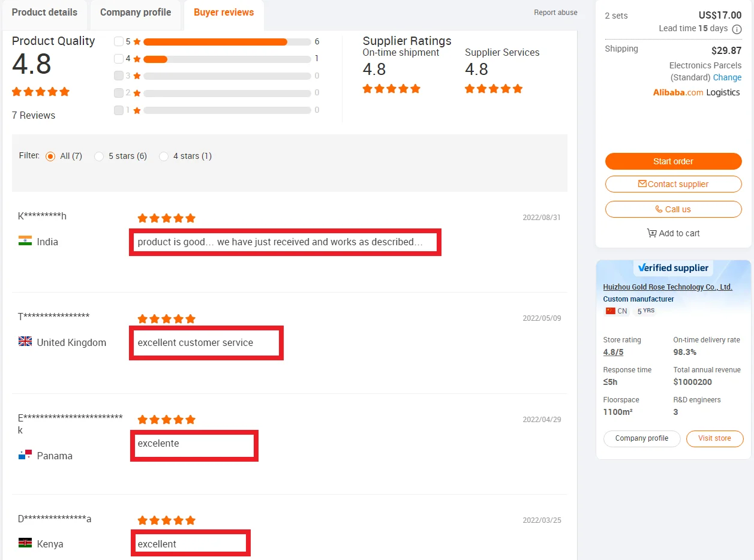Viewport: 754px width, 560px height.
Task: Click the star icon beside the 1 checkbox
Action: click(x=137, y=110)
